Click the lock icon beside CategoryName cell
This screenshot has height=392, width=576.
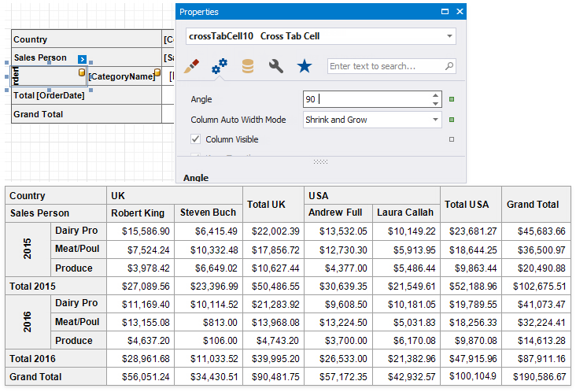(x=157, y=73)
